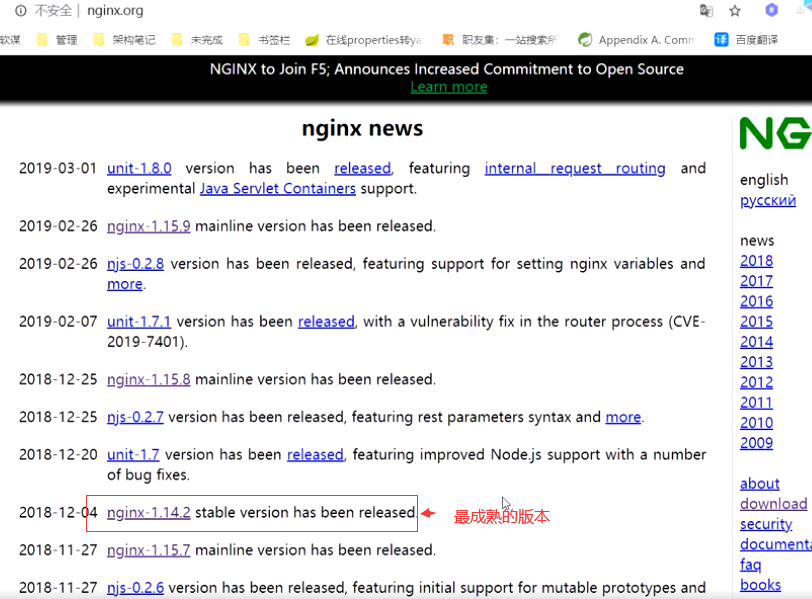Open the nginx-1.15.8 link

coord(149,379)
